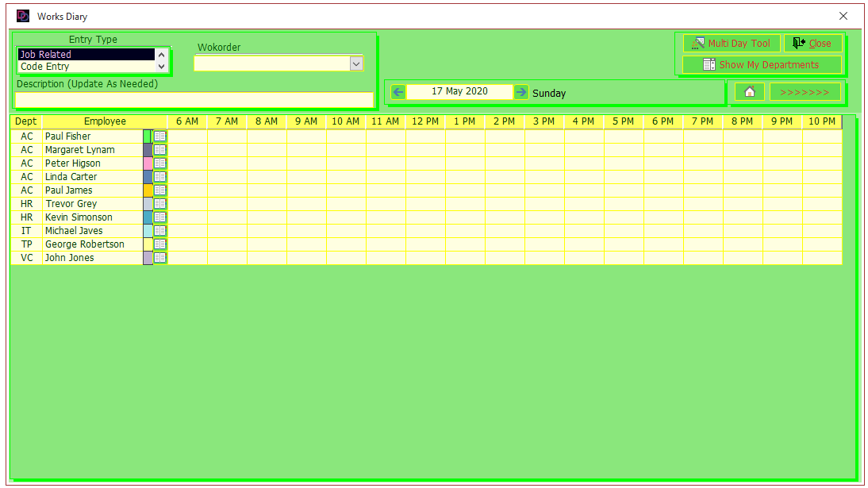
Task: Click TP dept cell for George Robertson
Action: point(26,244)
